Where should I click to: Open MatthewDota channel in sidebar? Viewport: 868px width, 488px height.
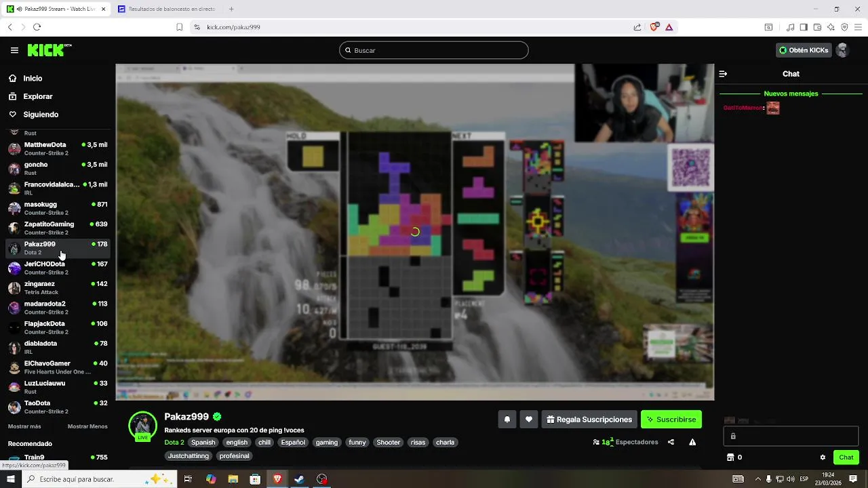click(57, 148)
